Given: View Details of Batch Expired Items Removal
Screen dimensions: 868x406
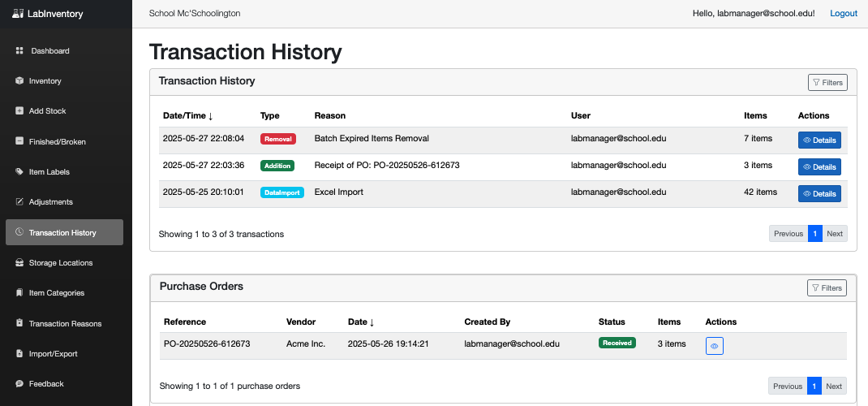Looking at the screenshot, I should coord(819,140).
